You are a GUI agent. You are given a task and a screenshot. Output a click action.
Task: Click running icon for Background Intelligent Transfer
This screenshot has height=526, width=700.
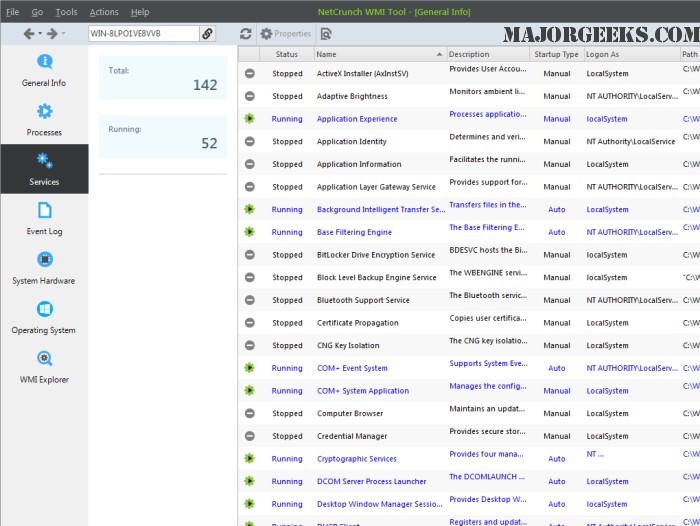click(250, 209)
